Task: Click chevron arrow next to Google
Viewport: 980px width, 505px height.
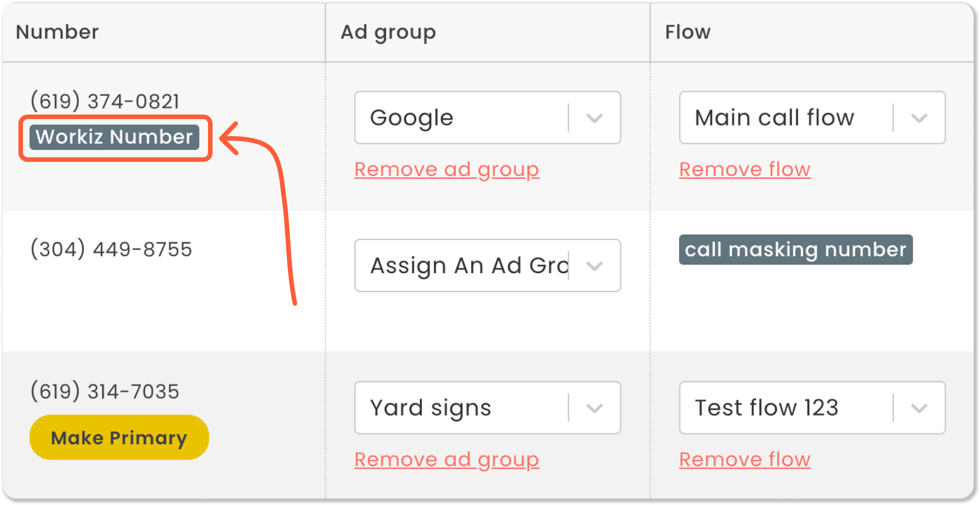Action: point(594,118)
